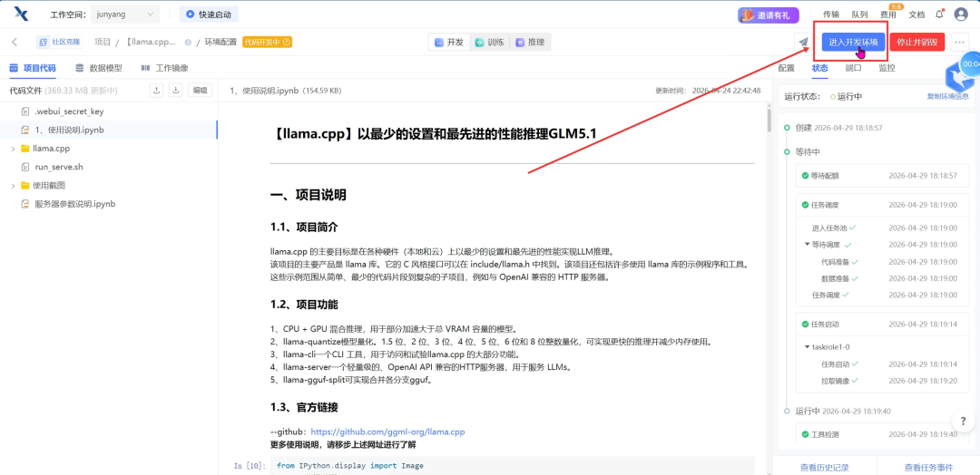Click the 进入任务池 step row
The height and width of the screenshot is (475, 980).
(x=885, y=228)
